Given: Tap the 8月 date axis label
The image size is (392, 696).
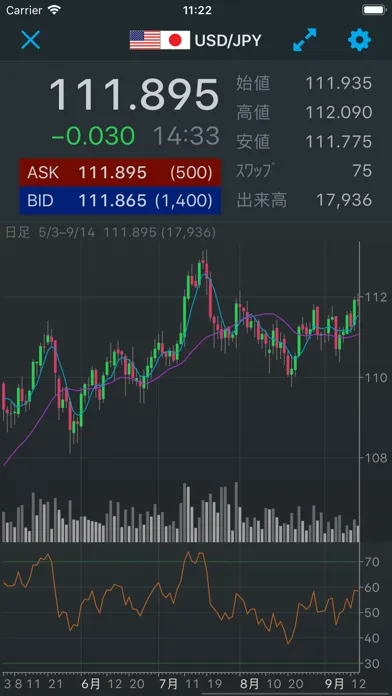Looking at the screenshot, I should 249,683.
